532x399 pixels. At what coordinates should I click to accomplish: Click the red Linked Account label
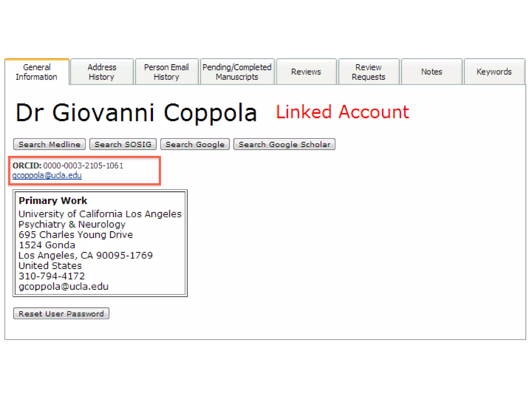coord(342,112)
